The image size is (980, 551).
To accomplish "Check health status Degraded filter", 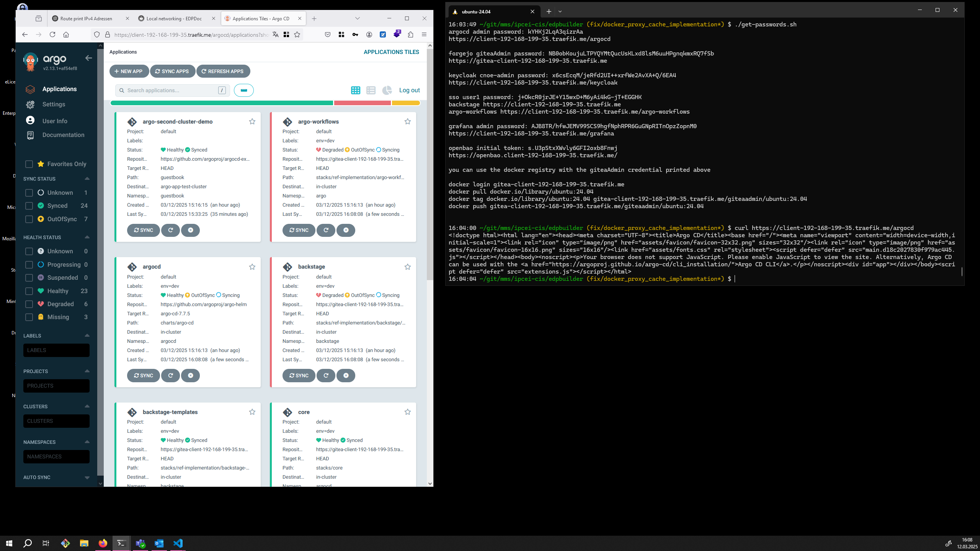I will [29, 304].
